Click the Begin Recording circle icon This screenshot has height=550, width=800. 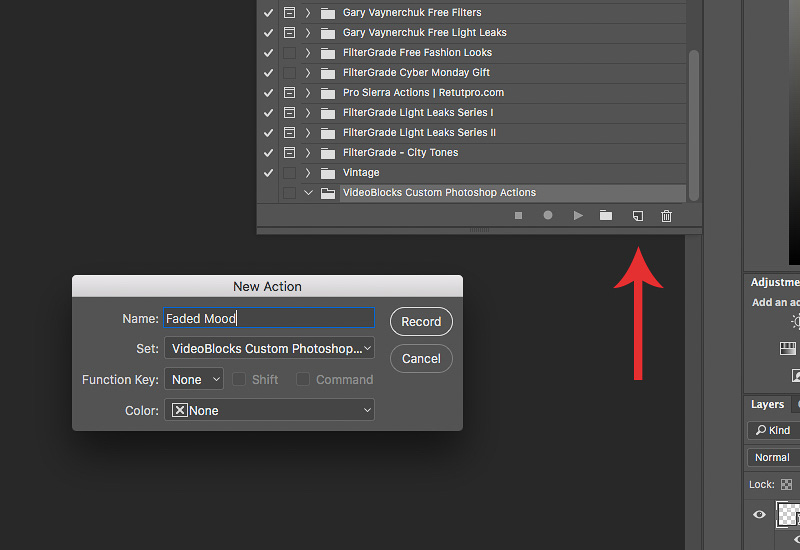pos(548,215)
